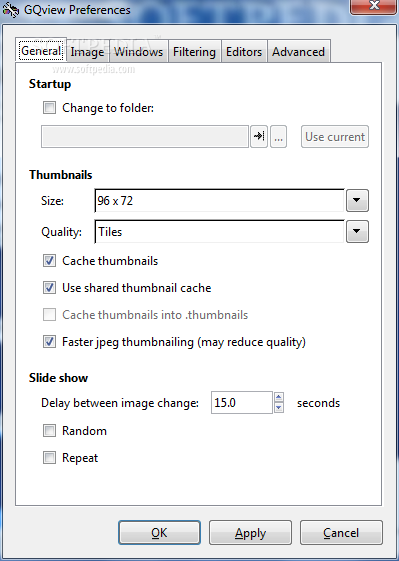
Task: Enable the Change to folder checkbox
Action: coord(49,108)
